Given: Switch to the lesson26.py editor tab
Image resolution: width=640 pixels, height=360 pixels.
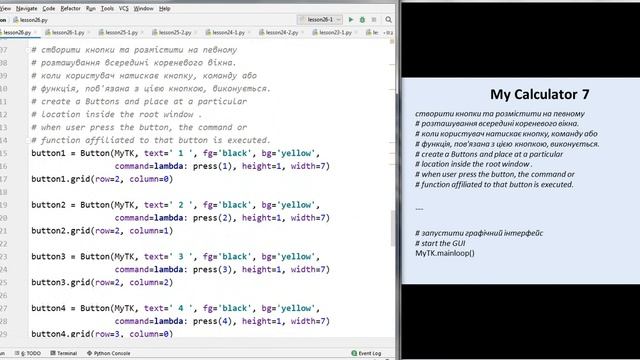Looking at the screenshot, I should point(17,32).
